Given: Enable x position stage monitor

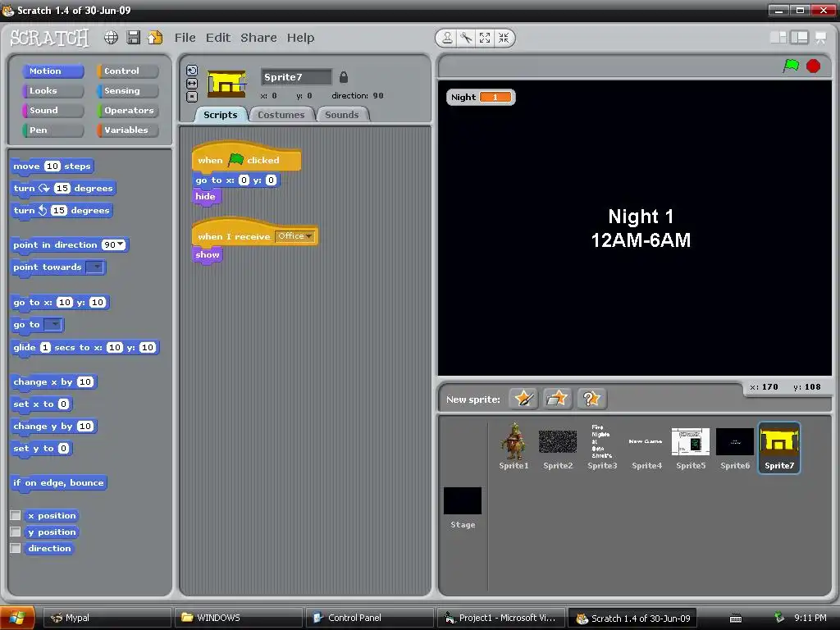Looking at the screenshot, I should click(x=16, y=515).
